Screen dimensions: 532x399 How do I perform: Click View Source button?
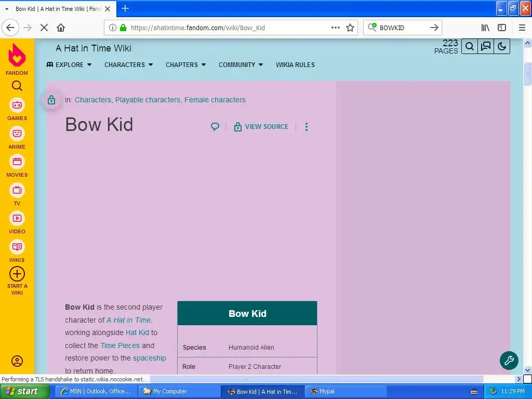(x=261, y=127)
